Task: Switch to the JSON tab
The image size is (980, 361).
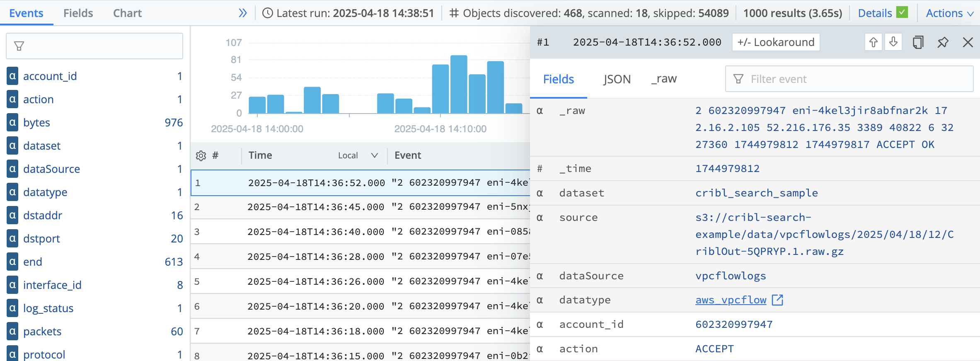Action: point(617,79)
